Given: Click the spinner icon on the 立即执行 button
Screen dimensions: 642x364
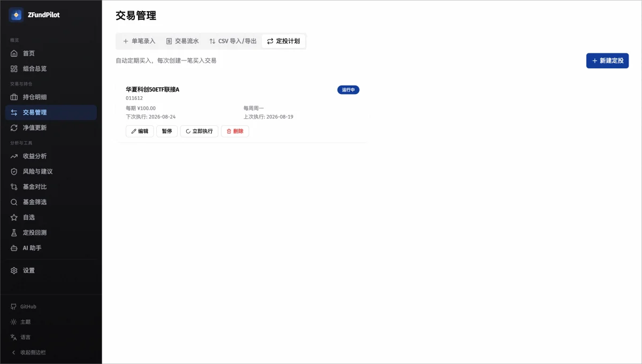Looking at the screenshot, I should click(x=188, y=131).
